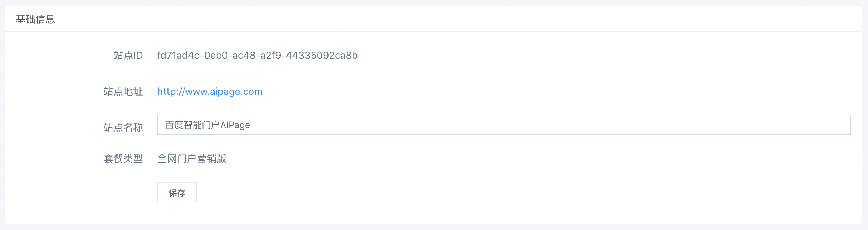The width and height of the screenshot is (868, 230).
Task: Click the text ending in 44335092ca8b
Action: pyautogui.click(x=257, y=55)
